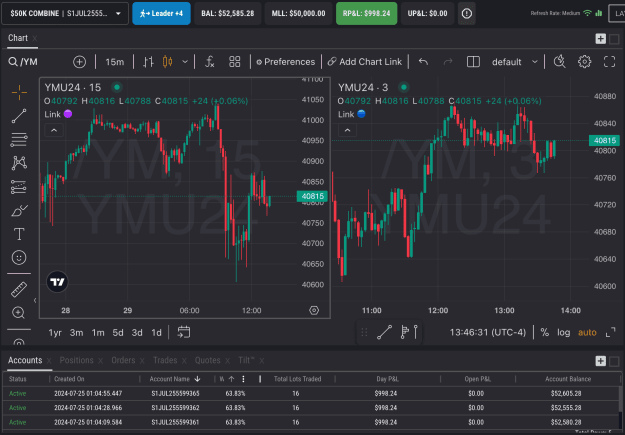Switch to the Positions tab
This screenshot has height=435, width=625.
pos(76,360)
